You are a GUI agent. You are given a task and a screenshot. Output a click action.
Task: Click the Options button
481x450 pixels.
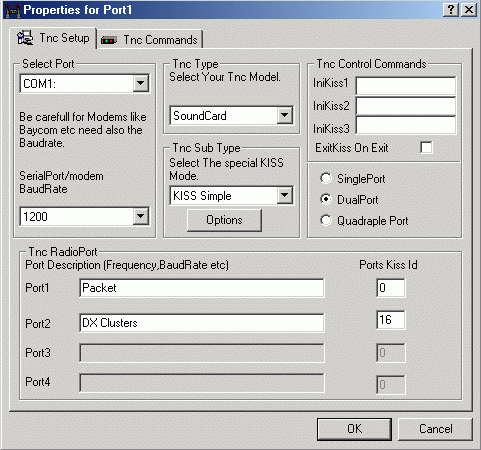click(x=224, y=220)
